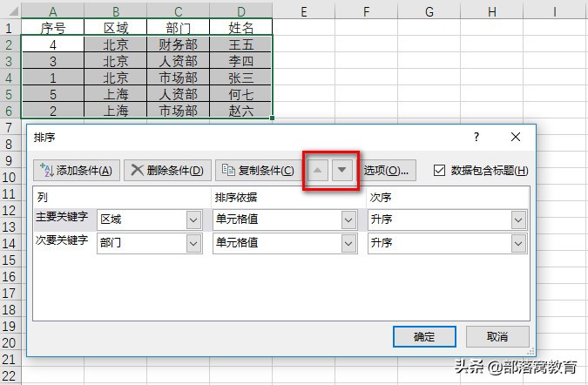
Task: Click cell 张三
Action: pyautogui.click(x=241, y=78)
